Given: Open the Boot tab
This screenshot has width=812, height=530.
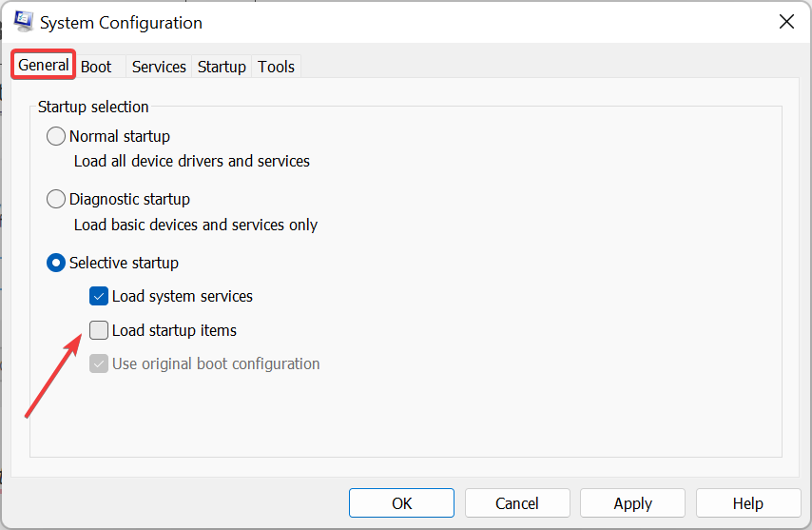Looking at the screenshot, I should [x=96, y=67].
